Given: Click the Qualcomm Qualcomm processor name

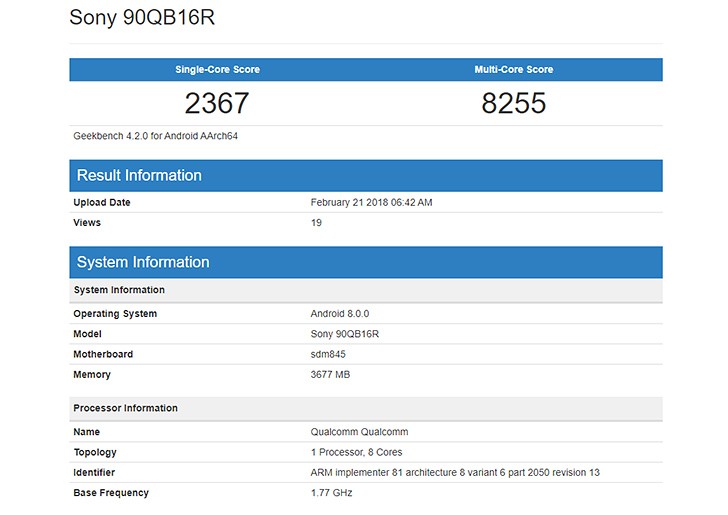Looking at the screenshot, I should point(359,432).
